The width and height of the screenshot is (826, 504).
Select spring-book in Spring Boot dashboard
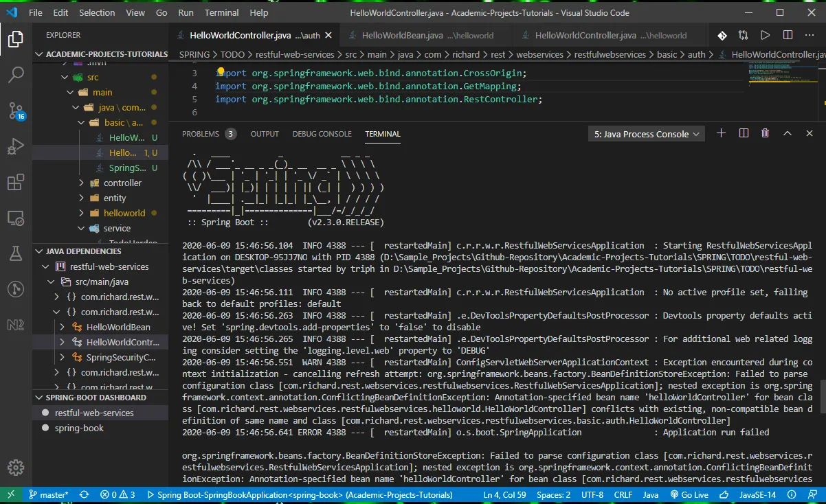100,428
